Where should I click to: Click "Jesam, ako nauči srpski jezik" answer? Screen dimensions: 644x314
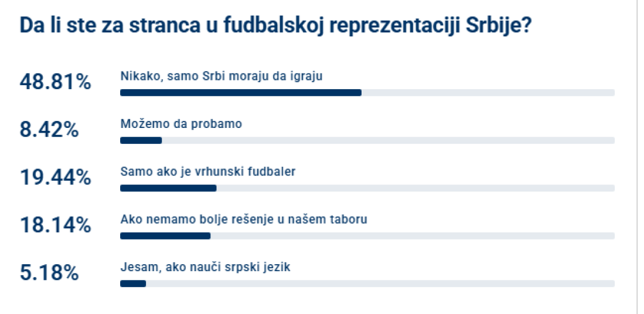point(205,268)
